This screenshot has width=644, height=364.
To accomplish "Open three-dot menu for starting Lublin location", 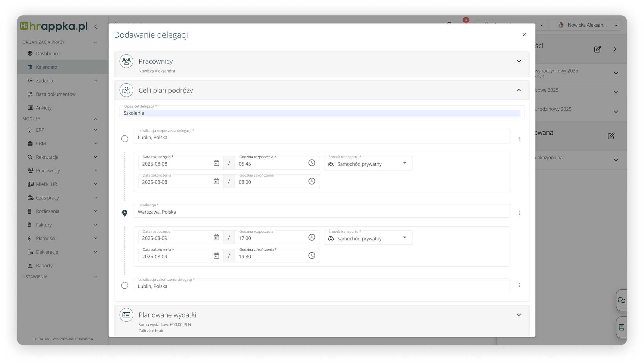I will pyautogui.click(x=520, y=139).
